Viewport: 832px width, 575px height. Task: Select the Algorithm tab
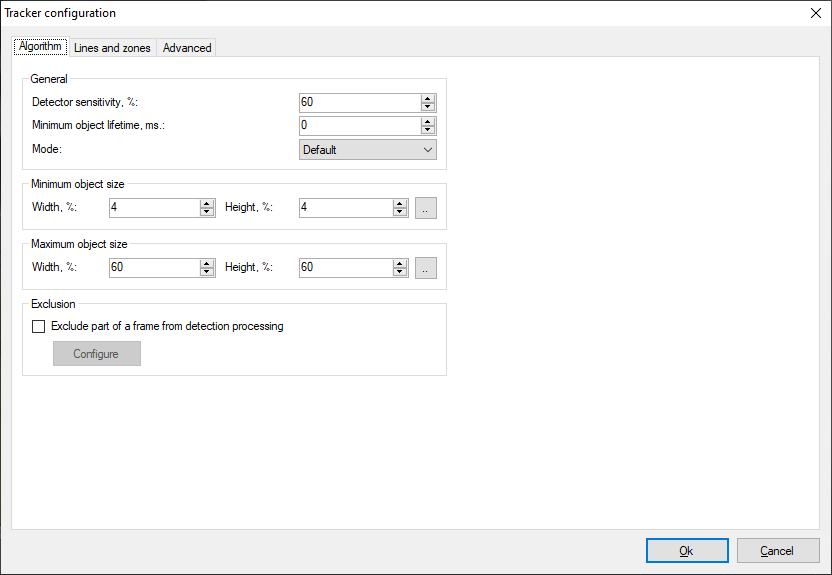pos(41,47)
